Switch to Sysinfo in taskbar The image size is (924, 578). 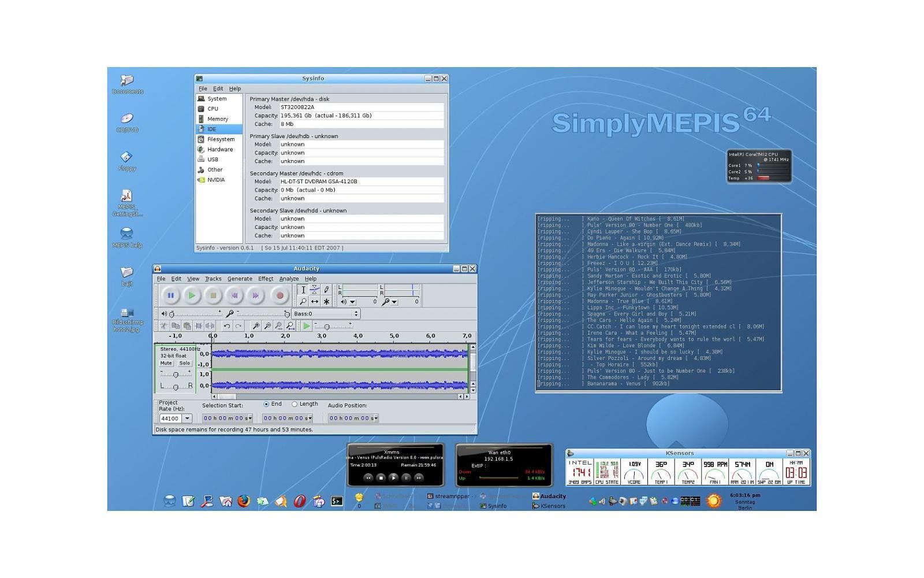[x=494, y=506]
